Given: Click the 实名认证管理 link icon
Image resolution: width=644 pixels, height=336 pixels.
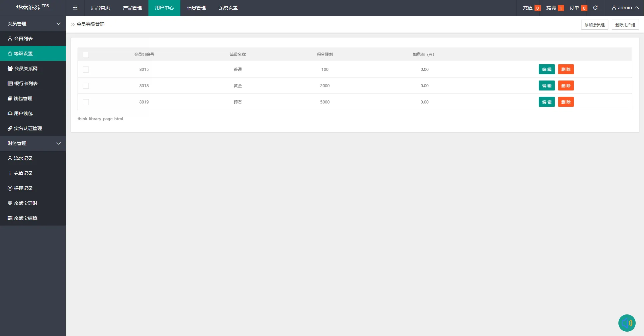Looking at the screenshot, I should pos(10,128).
